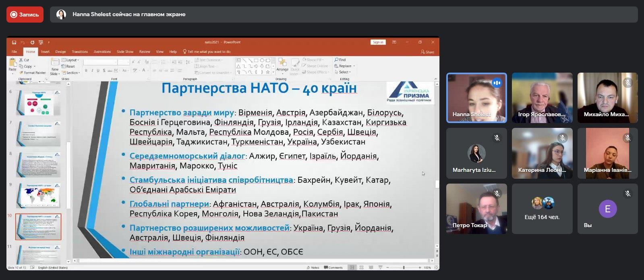The image size is (644, 280).
Task: Select the 5-point Star shape in gallery
Action: (x=268, y=72)
